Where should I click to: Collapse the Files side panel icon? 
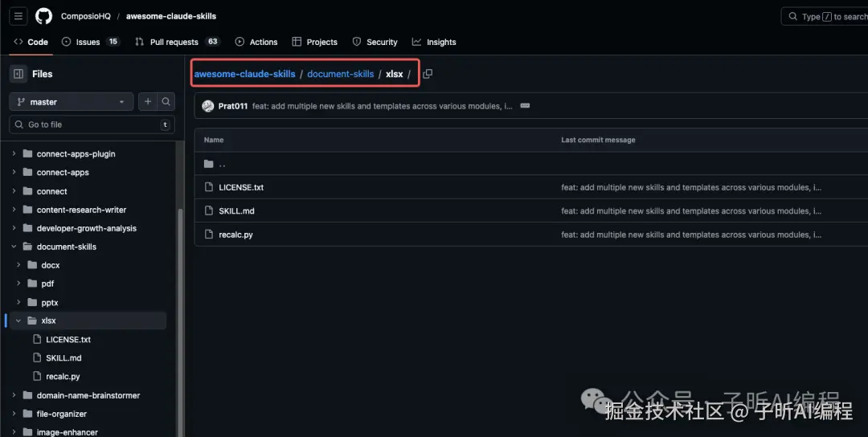[x=18, y=74]
